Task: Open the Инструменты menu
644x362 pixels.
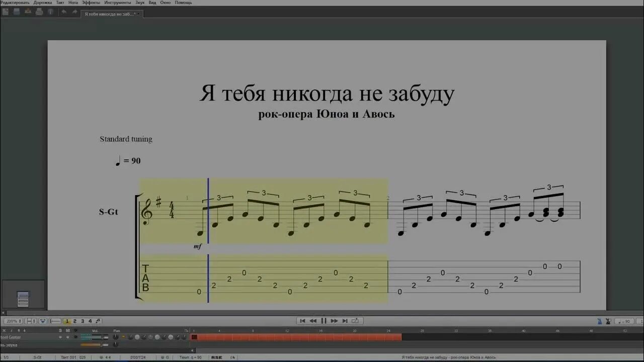Action: pyautogui.click(x=118, y=3)
